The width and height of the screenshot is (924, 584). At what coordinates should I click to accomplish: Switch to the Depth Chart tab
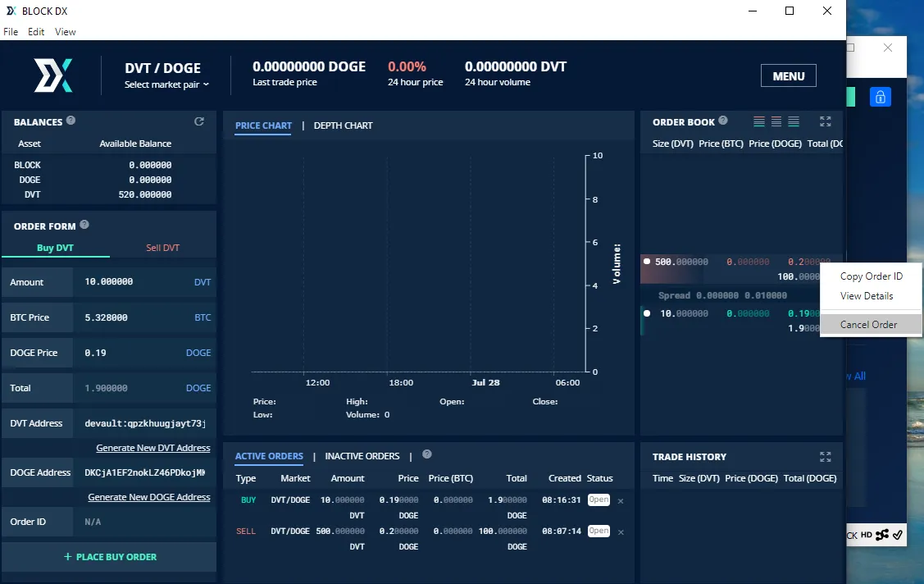[x=343, y=125]
